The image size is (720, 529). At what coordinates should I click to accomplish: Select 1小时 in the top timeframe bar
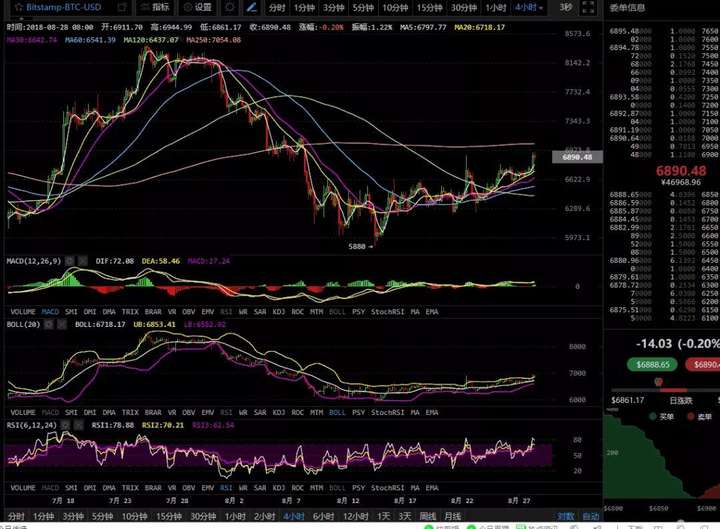click(x=496, y=8)
